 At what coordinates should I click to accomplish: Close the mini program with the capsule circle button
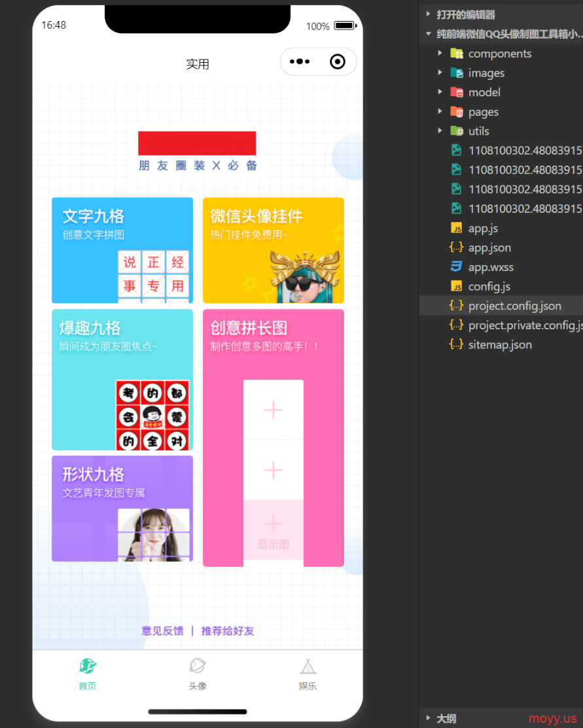click(x=338, y=62)
